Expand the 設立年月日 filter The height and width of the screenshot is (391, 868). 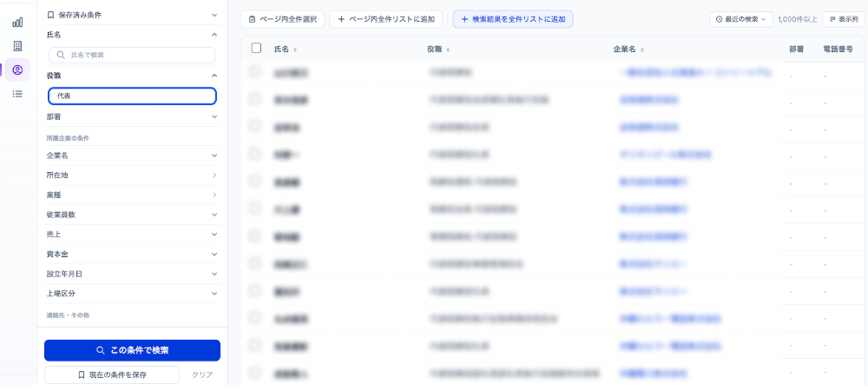pyautogui.click(x=132, y=274)
